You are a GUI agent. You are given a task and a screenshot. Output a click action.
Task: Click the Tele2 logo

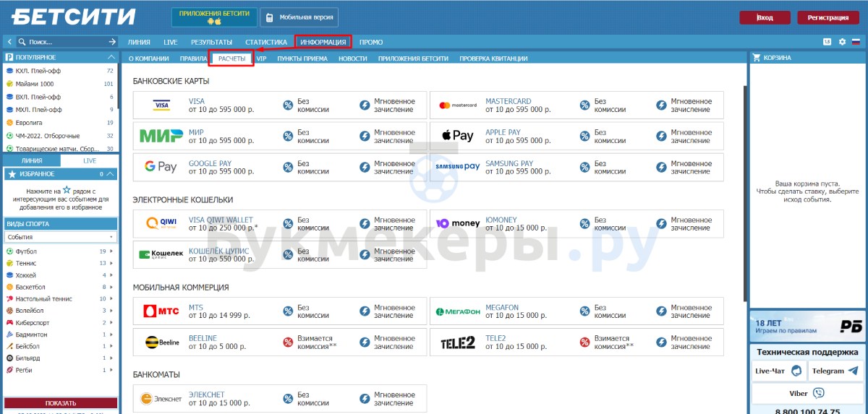click(457, 342)
